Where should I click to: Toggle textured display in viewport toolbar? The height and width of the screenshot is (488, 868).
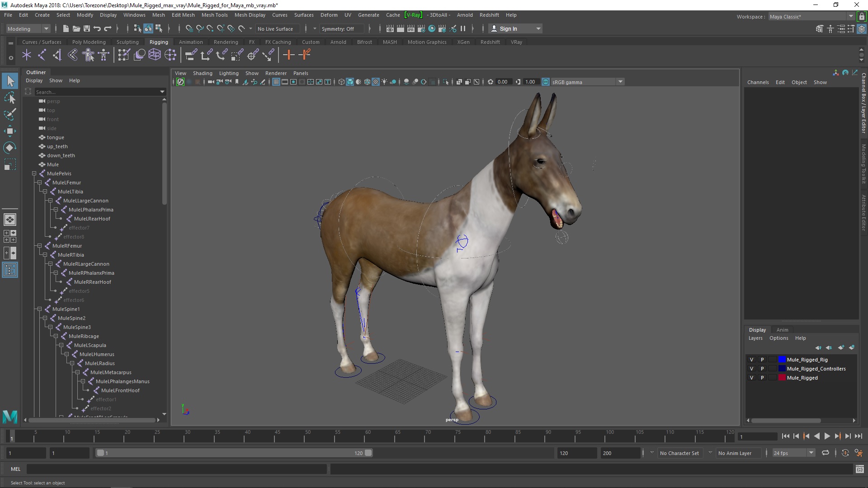pos(376,82)
